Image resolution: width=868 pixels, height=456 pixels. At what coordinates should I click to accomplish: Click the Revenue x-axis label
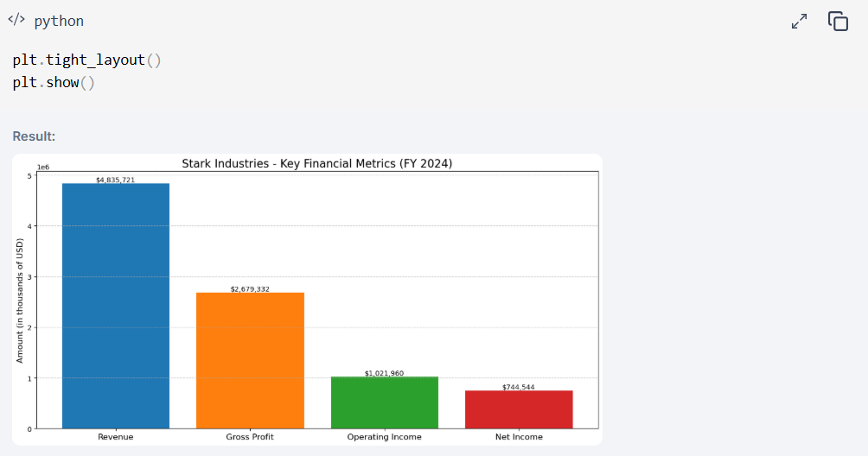[x=116, y=437]
